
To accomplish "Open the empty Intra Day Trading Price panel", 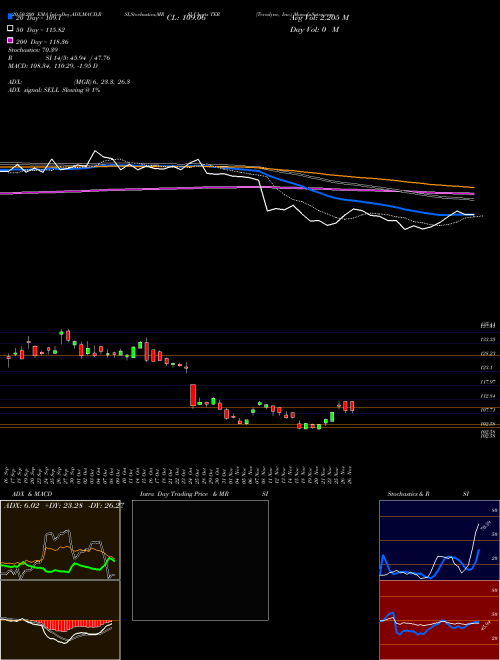I will click(200, 560).
